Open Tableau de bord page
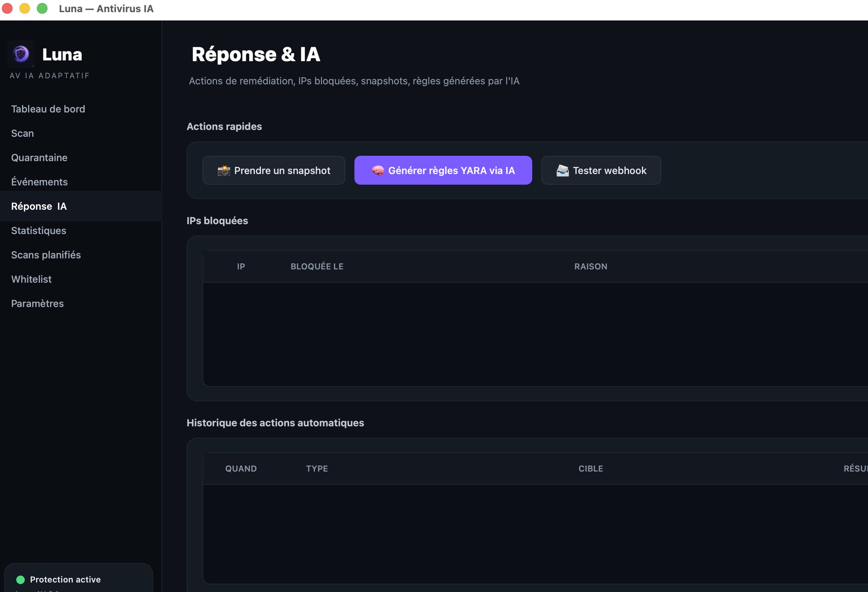Image resolution: width=868 pixels, height=592 pixels. click(48, 109)
